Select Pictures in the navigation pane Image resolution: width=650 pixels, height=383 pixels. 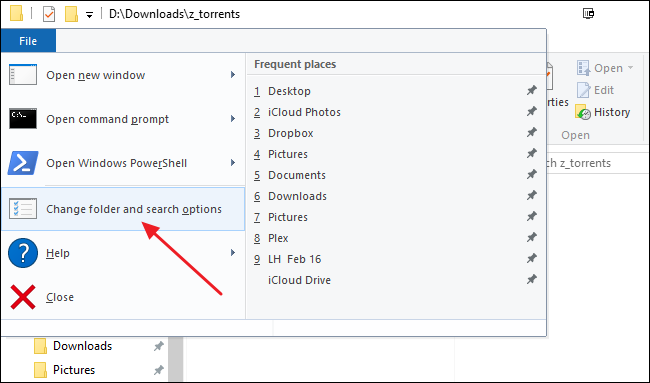pyautogui.click(x=74, y=369)
